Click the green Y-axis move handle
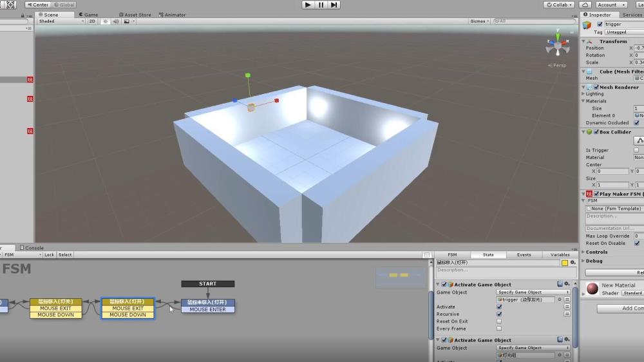This screenshot has width=644, height=362. pyautogui.click(x=248, y=75)
